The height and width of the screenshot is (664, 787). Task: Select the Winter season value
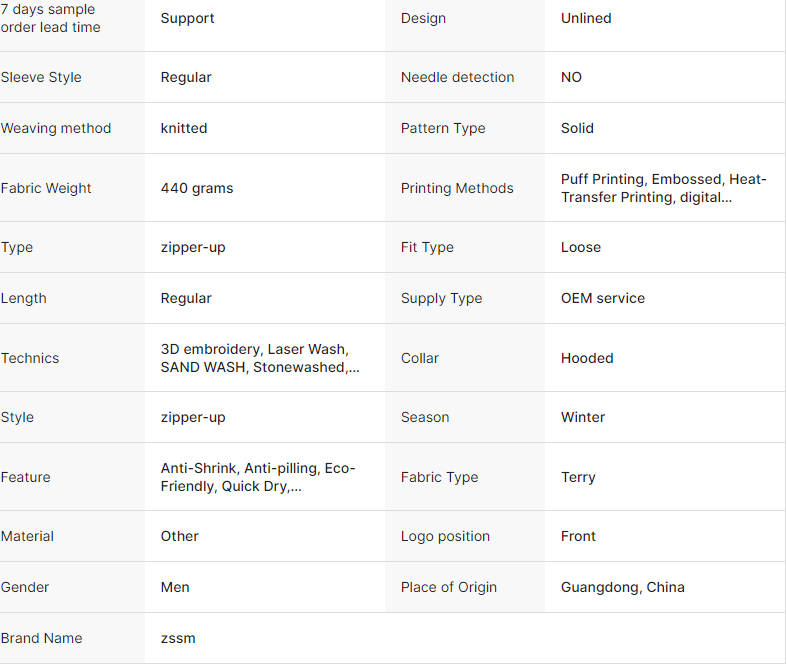tap(583, 417)
